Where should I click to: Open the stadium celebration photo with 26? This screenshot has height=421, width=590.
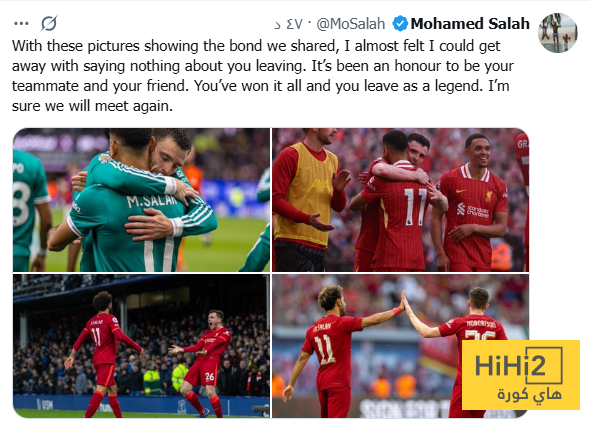141,346
